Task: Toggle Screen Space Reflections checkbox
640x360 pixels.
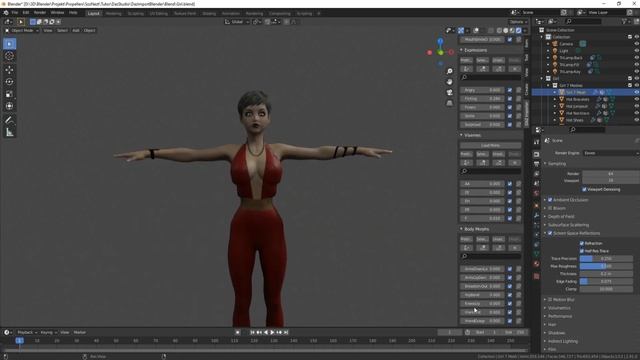Action: (x=550, y=233)
